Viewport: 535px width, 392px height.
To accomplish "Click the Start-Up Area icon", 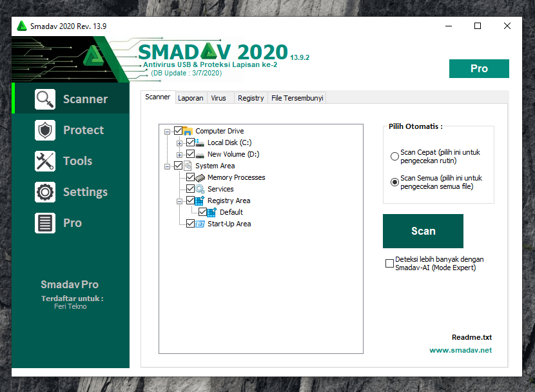I will pos(200,224).
